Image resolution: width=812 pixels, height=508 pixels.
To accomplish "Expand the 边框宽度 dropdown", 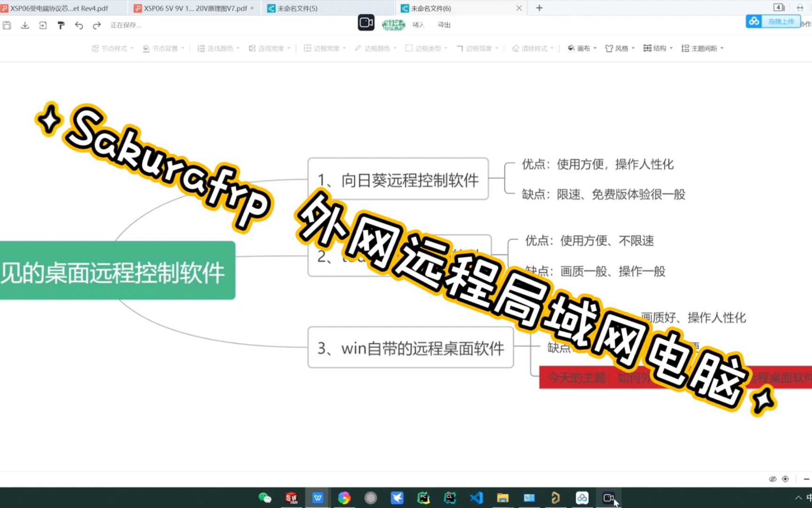I will pyautogui.click(x=325, y=48).
